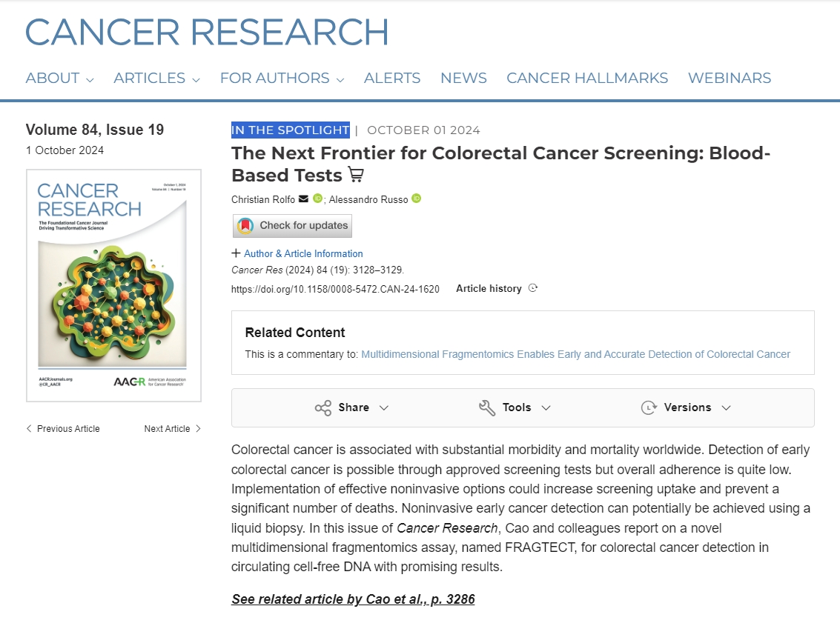
Task: Open Alessandro Russo's ORCID icon
Action: coord(416,199)
